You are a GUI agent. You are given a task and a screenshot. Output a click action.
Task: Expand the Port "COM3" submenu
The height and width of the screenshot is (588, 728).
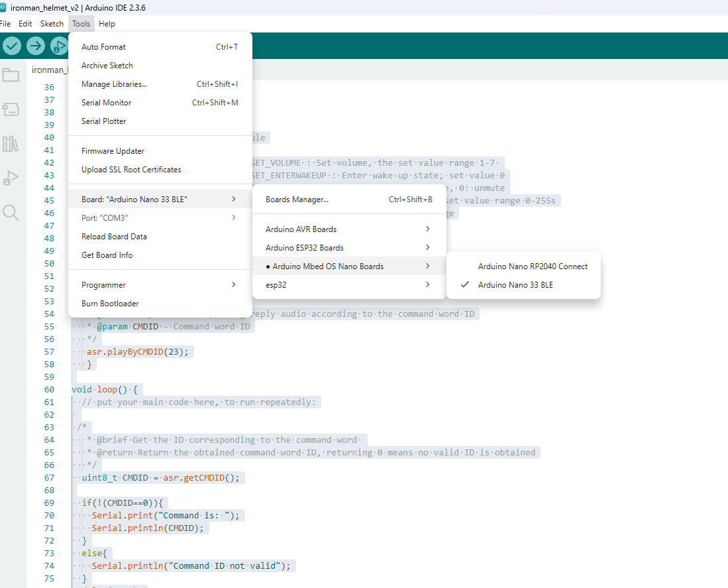[x=160, y=218]
